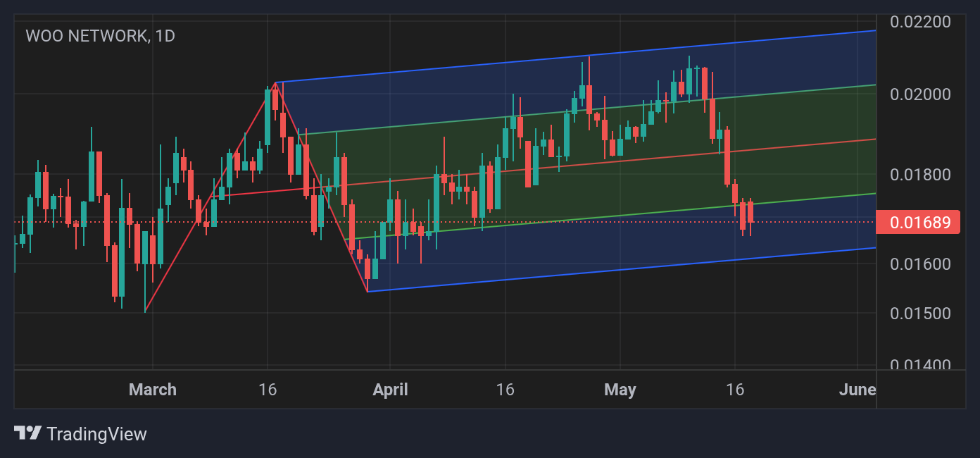Click the current price label 0.01689
Screen dimensions: 980x458
click(917, 223)
